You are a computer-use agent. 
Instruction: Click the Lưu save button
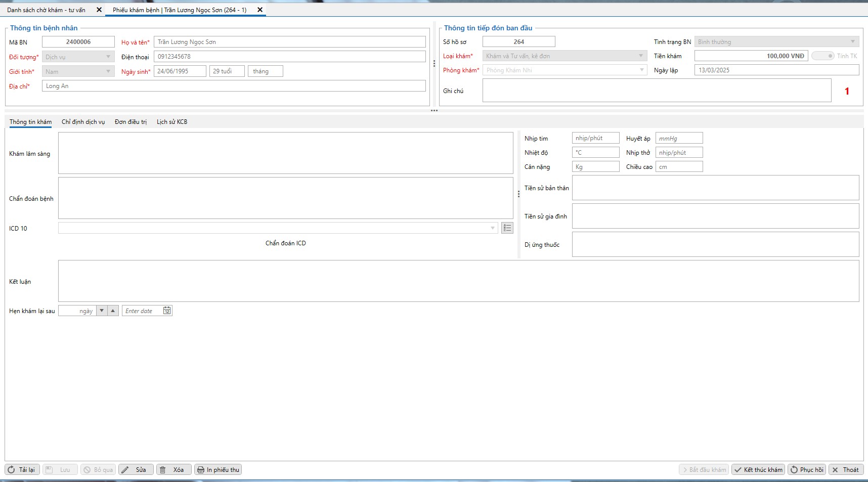tap(60, 470)
